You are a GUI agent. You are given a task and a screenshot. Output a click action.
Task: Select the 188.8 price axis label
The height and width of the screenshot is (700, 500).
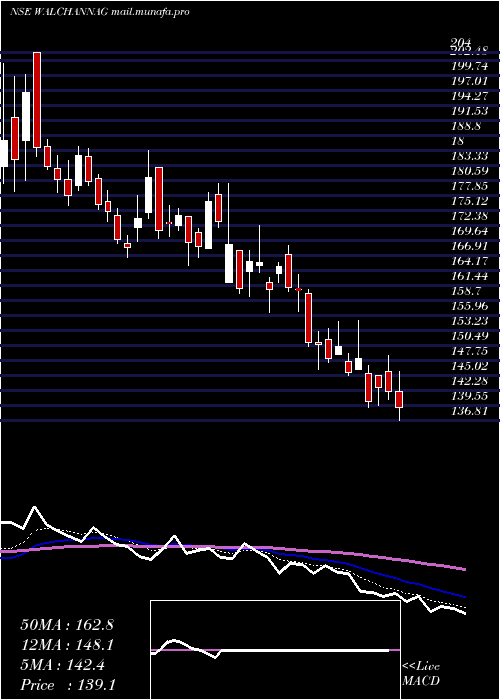465,126
